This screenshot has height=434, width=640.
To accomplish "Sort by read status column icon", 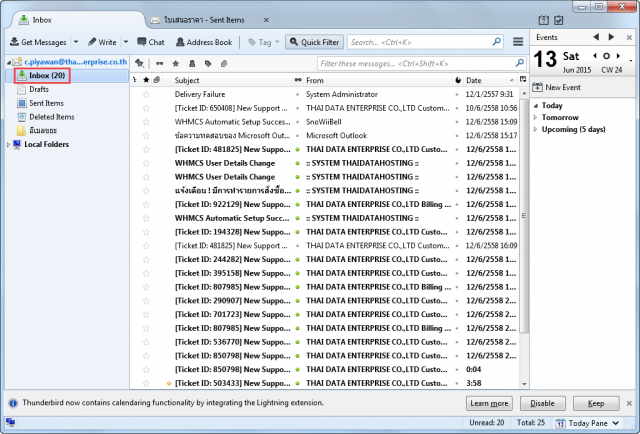I will point(298,80).
